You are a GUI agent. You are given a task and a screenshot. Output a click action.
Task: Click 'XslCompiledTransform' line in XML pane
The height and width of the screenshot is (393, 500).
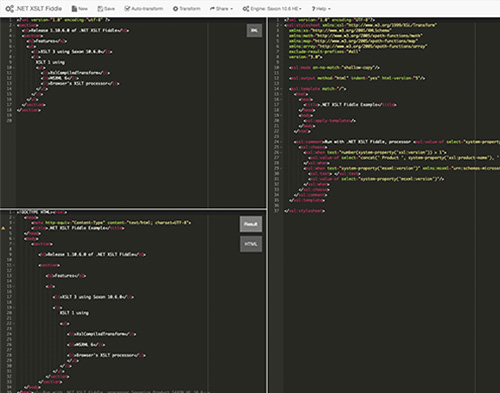coord(76,73)
